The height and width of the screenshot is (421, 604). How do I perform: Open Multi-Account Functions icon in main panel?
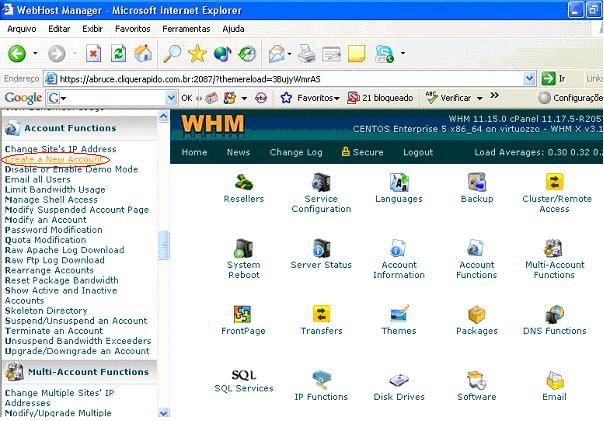click(554, 249)
